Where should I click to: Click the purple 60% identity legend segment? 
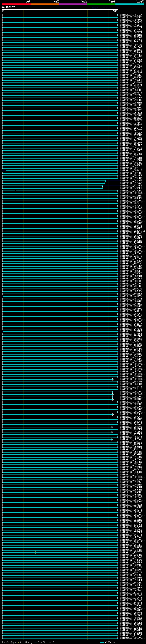click(x=73, y=4)
